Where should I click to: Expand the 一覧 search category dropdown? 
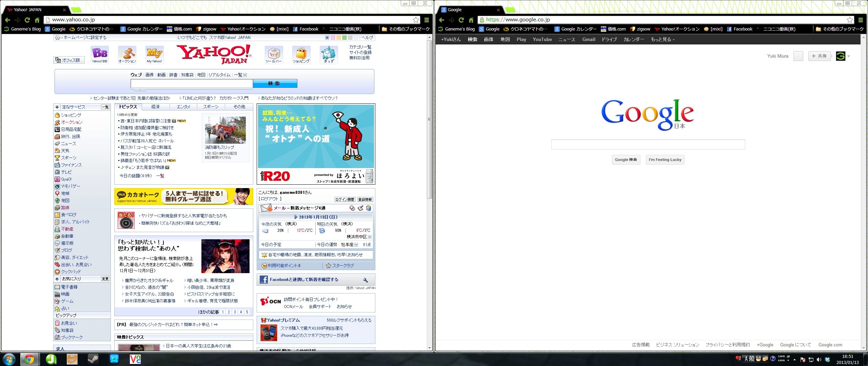(245, 75)
